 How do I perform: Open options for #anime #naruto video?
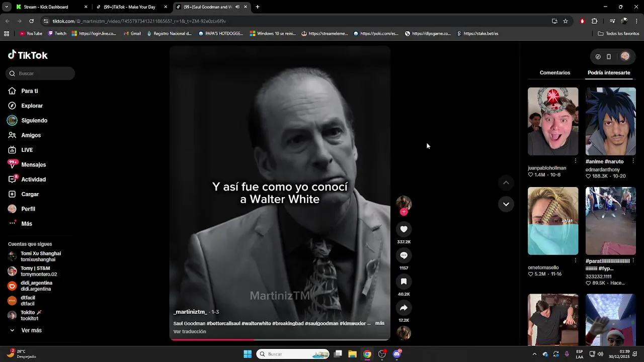(633, 161)
